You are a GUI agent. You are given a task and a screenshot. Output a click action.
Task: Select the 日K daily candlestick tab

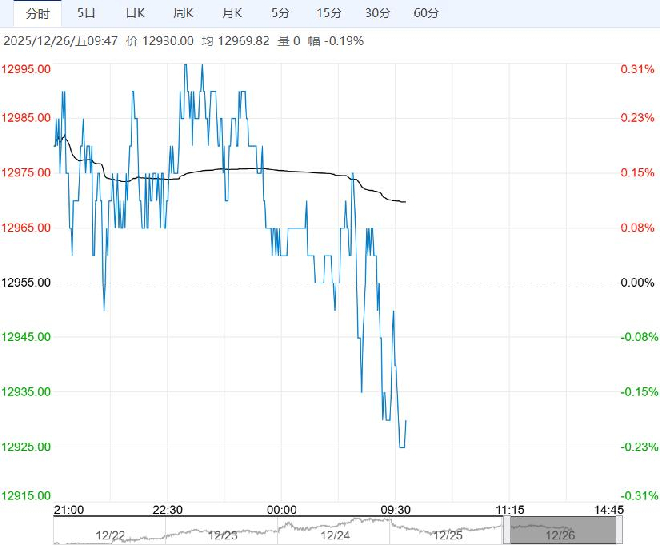coord(135,13)
